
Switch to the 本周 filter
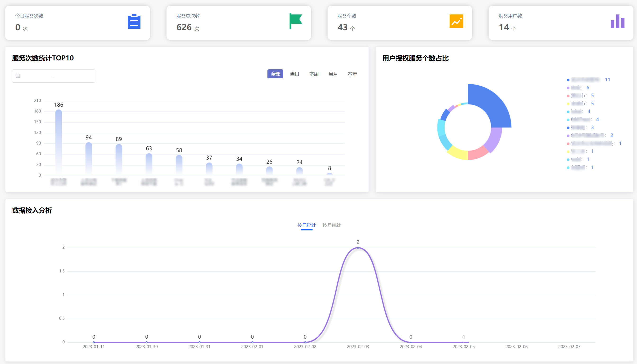coord(314,74)
